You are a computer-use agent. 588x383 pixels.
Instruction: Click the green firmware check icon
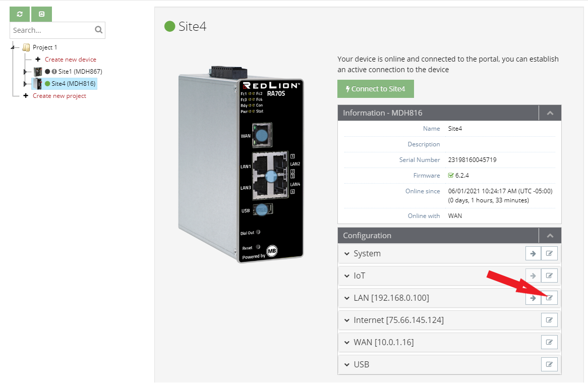[x=451, y=175]
